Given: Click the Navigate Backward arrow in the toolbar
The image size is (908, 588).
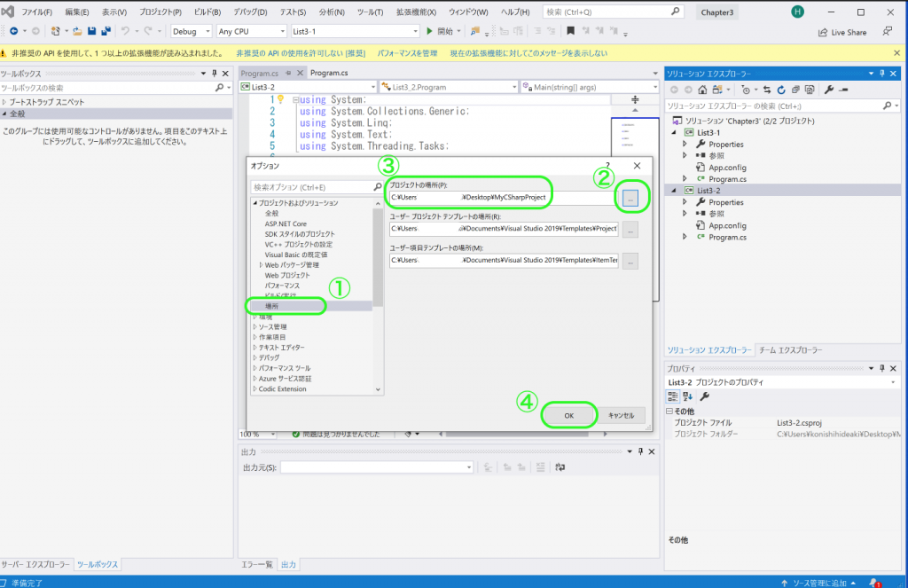Looking at the screenshot, I should (x=14, y=31).
